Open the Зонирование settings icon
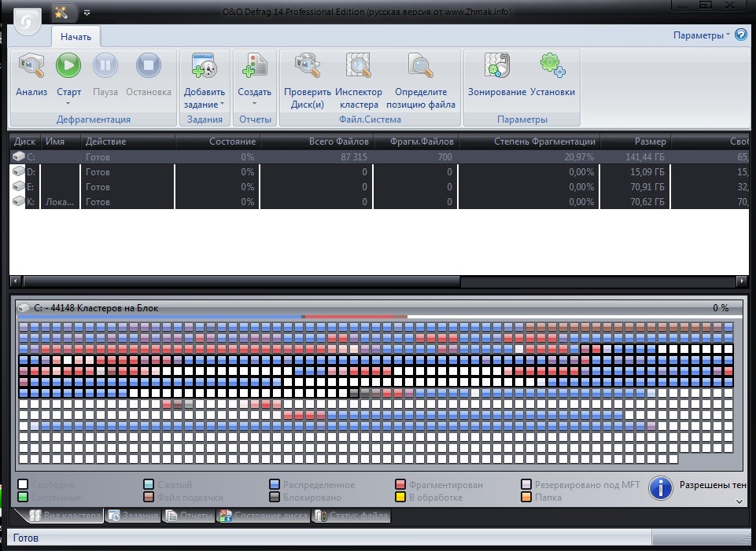Viewport: 756px width, 551px height. pos(496,65)
